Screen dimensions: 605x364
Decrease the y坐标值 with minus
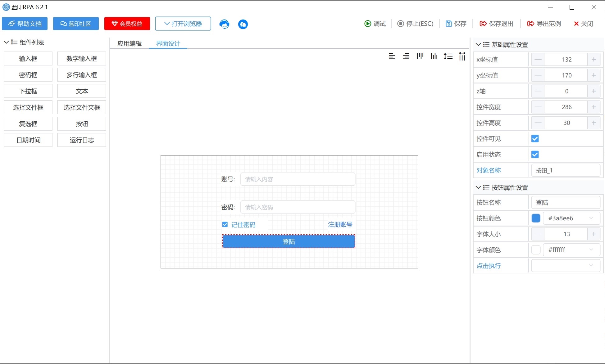(x=538, y=75)
